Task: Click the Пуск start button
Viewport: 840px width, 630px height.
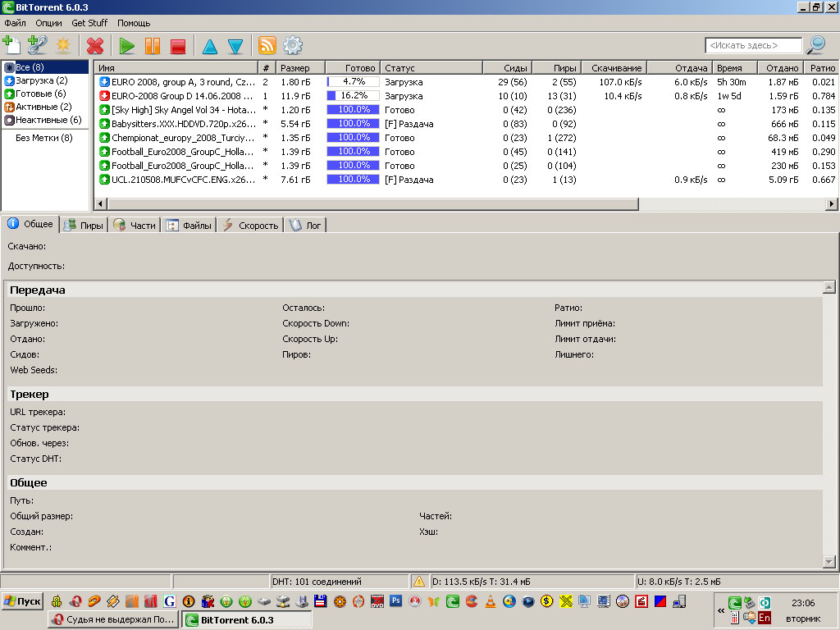Action: point(22,601)
